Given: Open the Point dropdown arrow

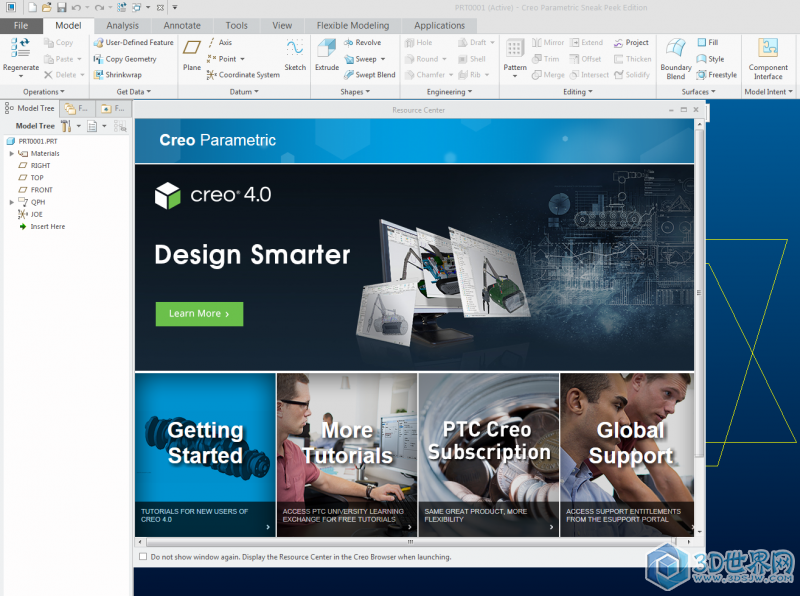Looking at the screenshot, I should [242, 59].
